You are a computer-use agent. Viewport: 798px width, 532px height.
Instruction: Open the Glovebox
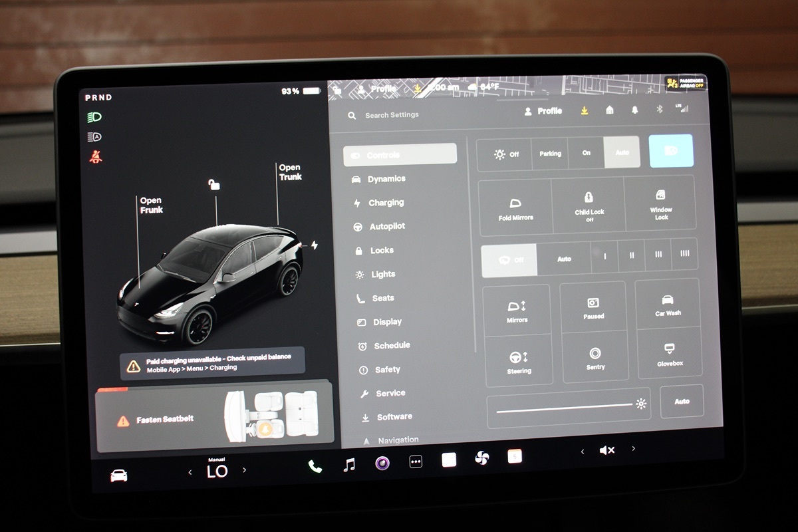tap(668, 354)
